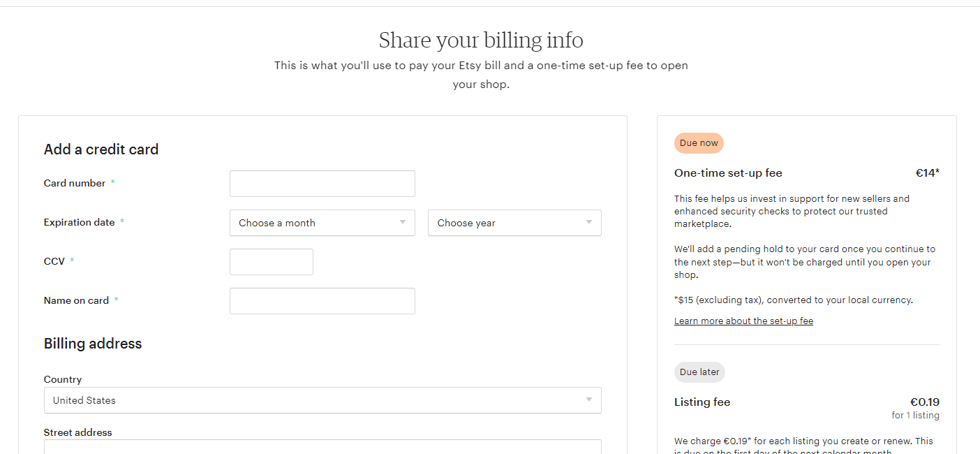Click the year dropdown chevron arrow
980x454 pixels.
590,222
